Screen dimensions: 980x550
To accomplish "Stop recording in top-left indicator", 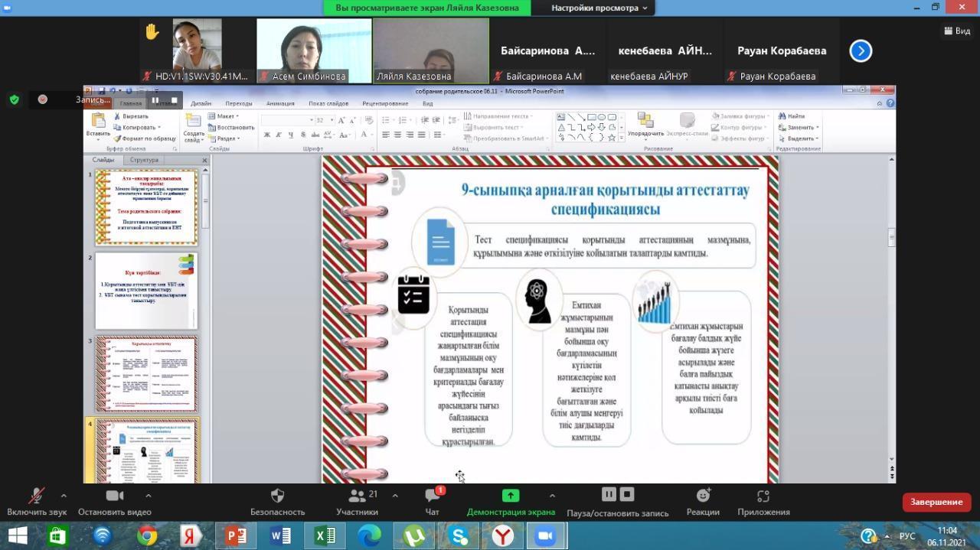I will pyautogui.click(x=174, y=100).
